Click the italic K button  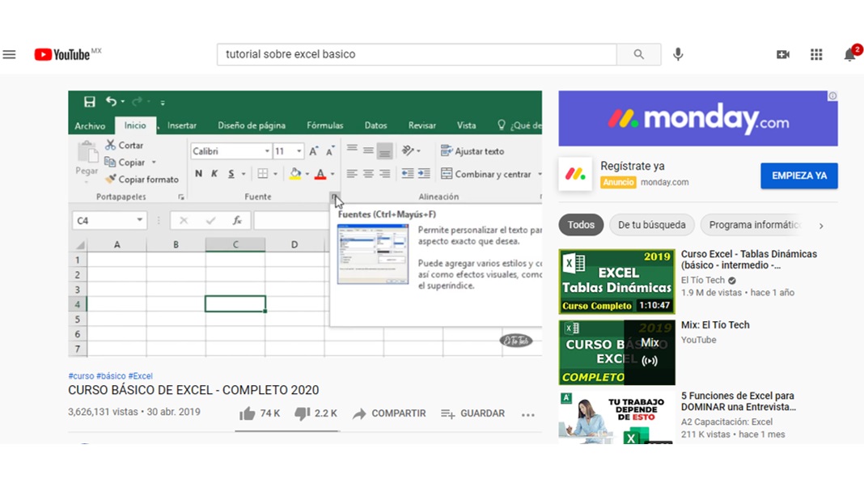click(214, 173)
